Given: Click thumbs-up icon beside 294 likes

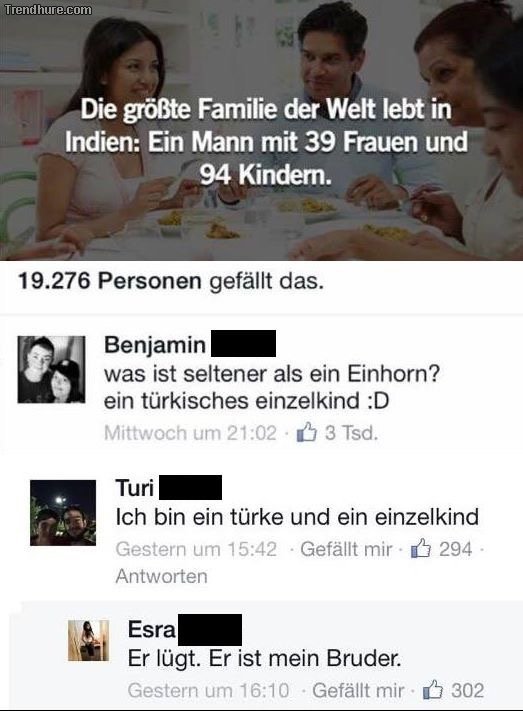Looking at the screenshot, I should [x=420, y=549].
